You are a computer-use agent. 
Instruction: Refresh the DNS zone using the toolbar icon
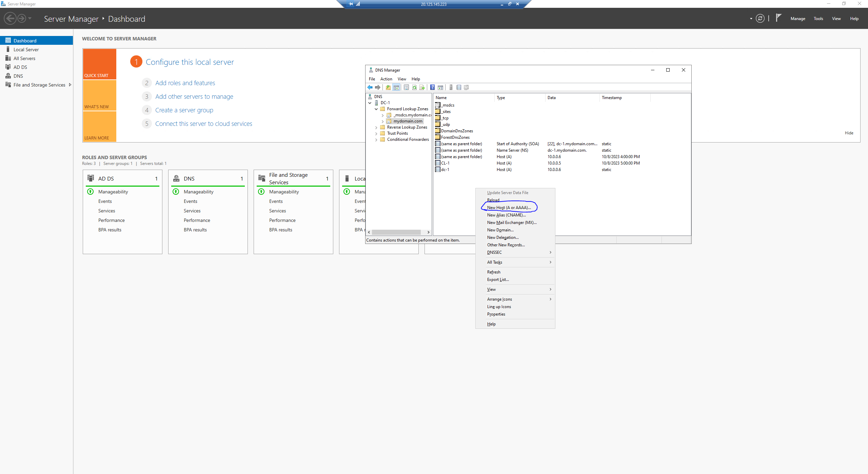pos(414,88)
